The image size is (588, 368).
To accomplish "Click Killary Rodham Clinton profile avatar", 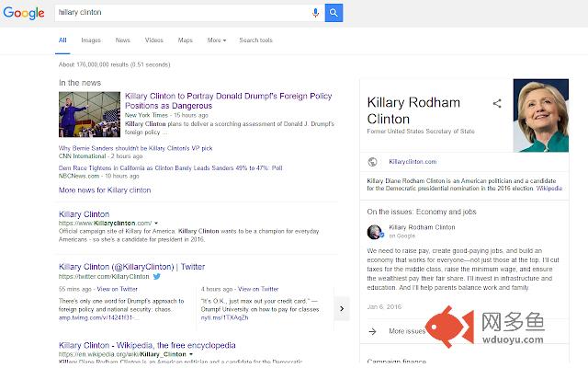I will [x=375, y=232].
